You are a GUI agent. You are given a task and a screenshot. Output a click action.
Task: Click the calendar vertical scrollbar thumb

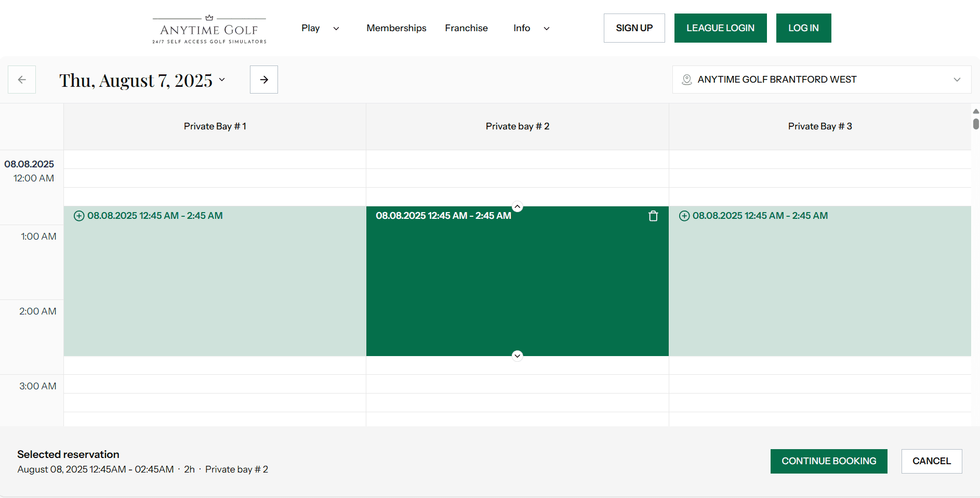(x=976, y=123)
